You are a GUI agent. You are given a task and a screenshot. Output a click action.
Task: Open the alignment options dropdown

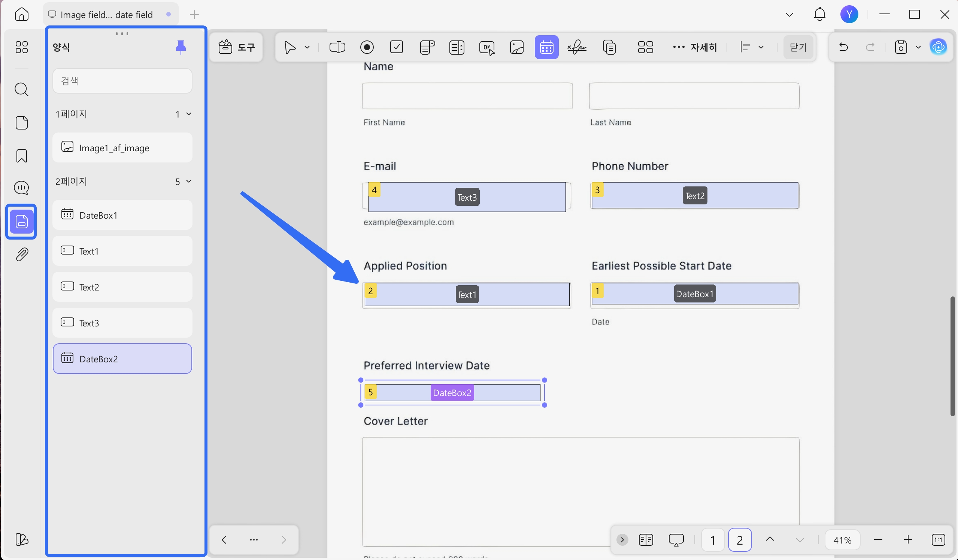click(762, 47)
